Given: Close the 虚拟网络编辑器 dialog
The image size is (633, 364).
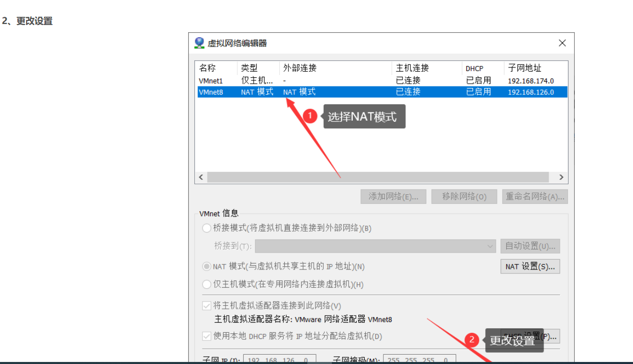Looking at the screenshot, I should (562, 43).
